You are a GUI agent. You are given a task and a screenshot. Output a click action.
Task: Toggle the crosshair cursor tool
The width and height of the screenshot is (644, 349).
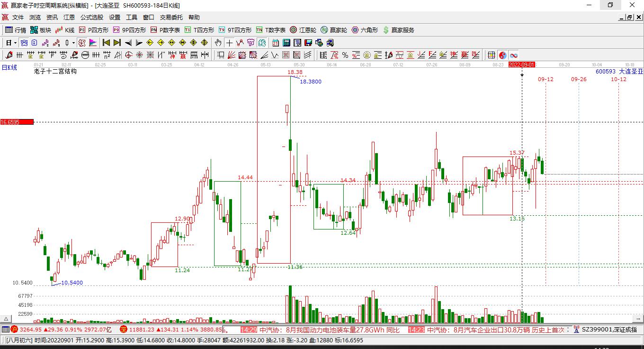229,43
